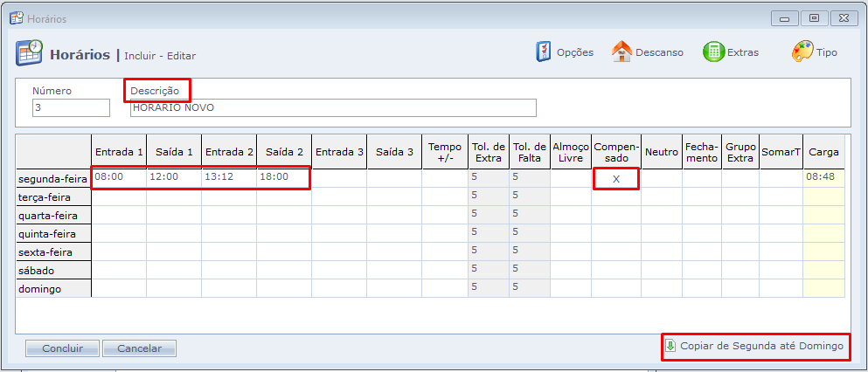This screenshot has height=372, width=868.
Task: Open the Extras calculator icon
Action: (x=713, y=52)
